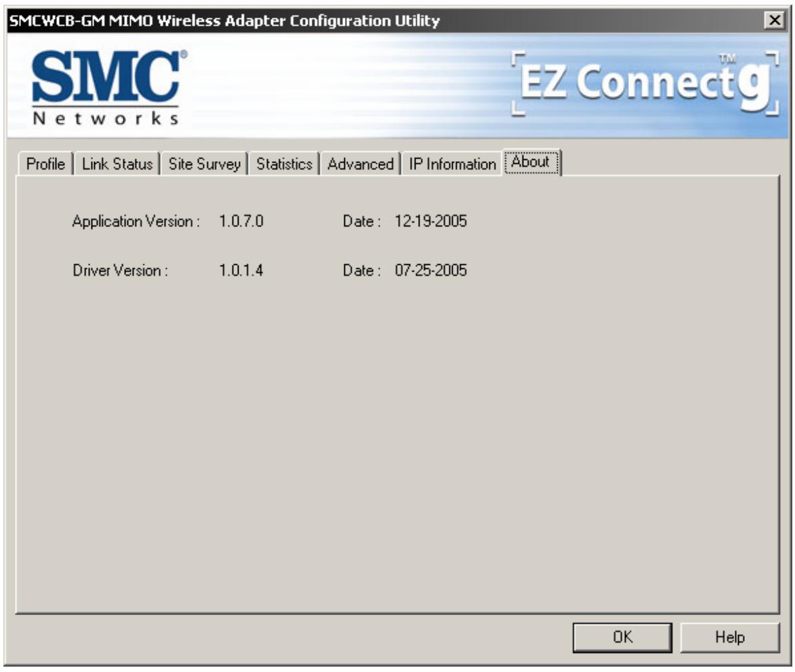Open Help for the utility
This screenshot has height=672, width=795.
[x=729, y=637]
